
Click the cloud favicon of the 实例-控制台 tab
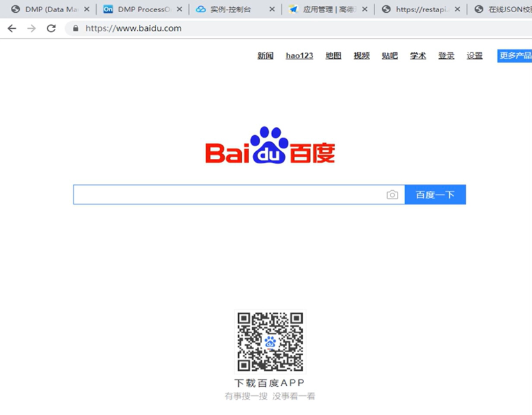pyautogui.click(x=201, y=9)
